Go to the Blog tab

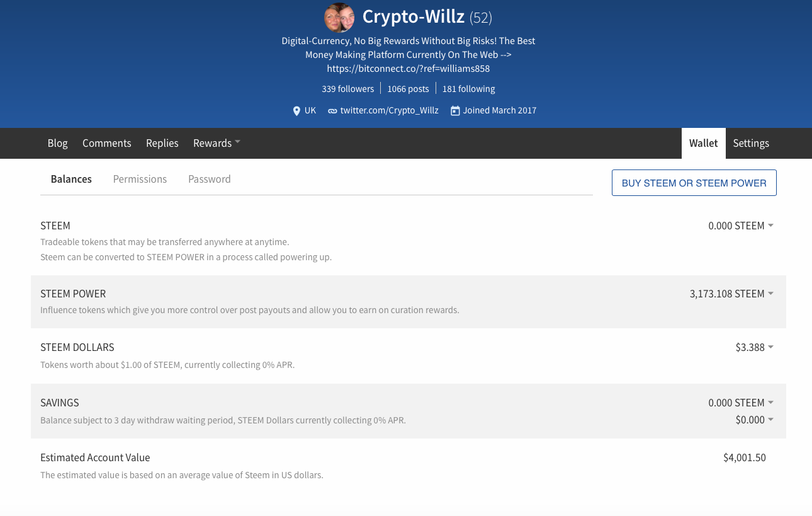[x=57, y=143]
